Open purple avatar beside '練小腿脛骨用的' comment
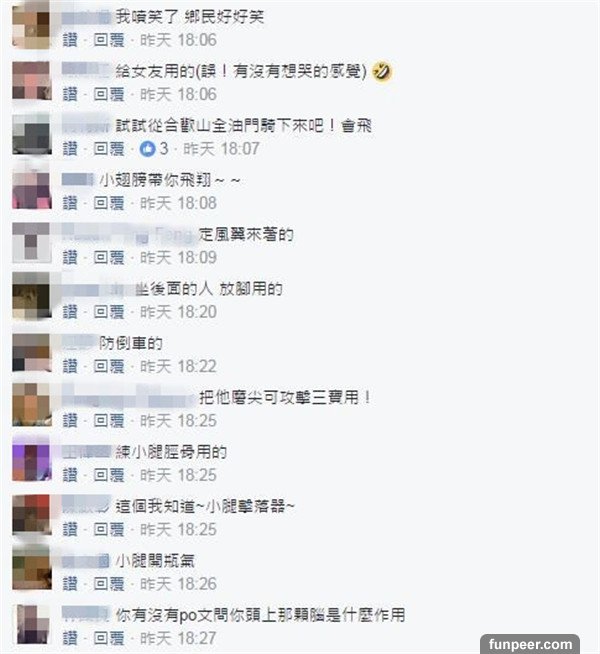Viewport: 600px width, 654px height. tap(32, 461)
